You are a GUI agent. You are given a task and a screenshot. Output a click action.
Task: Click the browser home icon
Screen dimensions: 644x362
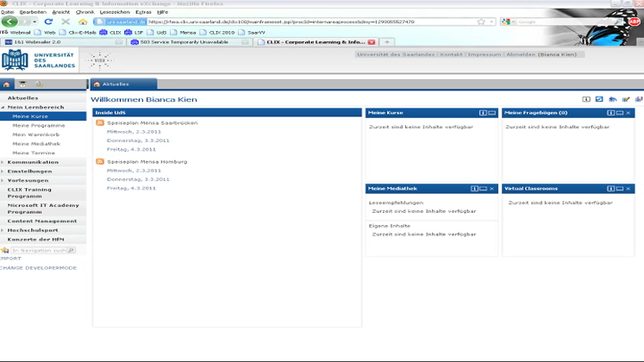(82, 22)
